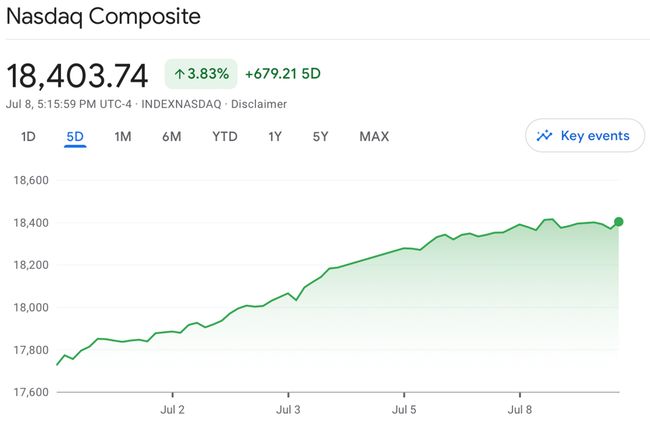The height and width of the screenshot is (424, 650).
Task: Show the YTD chart range
Action: coord(225,136)
